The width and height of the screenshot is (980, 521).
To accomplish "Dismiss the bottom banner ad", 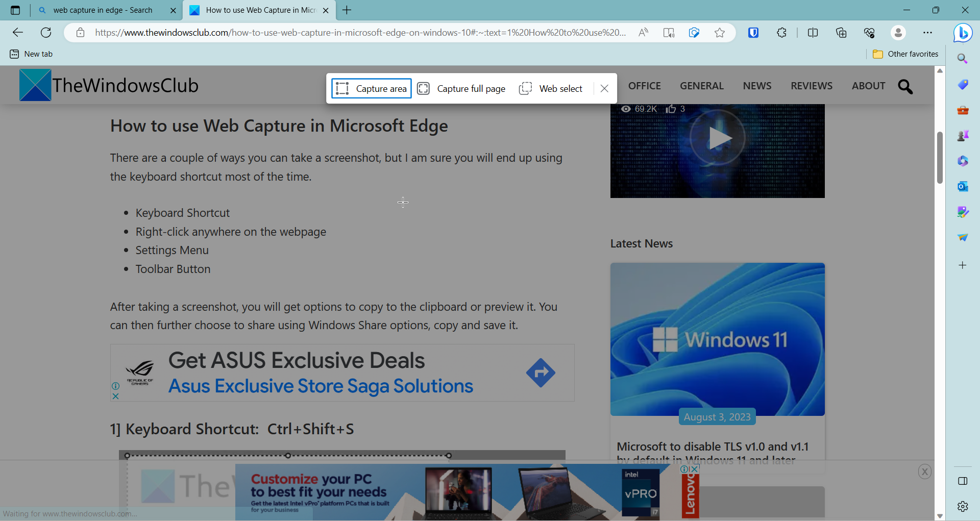I will click(x=924, y=472).
